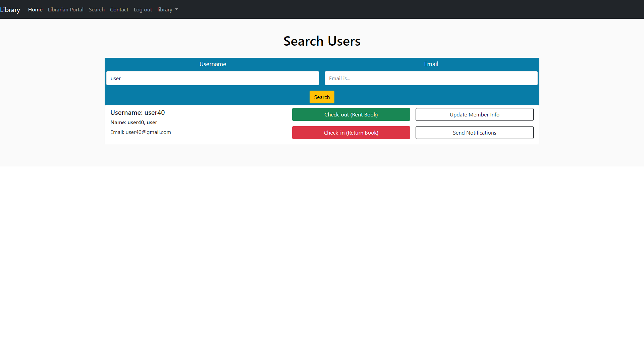Click the Username column header

pyautogui.click(x=212, y=64)
